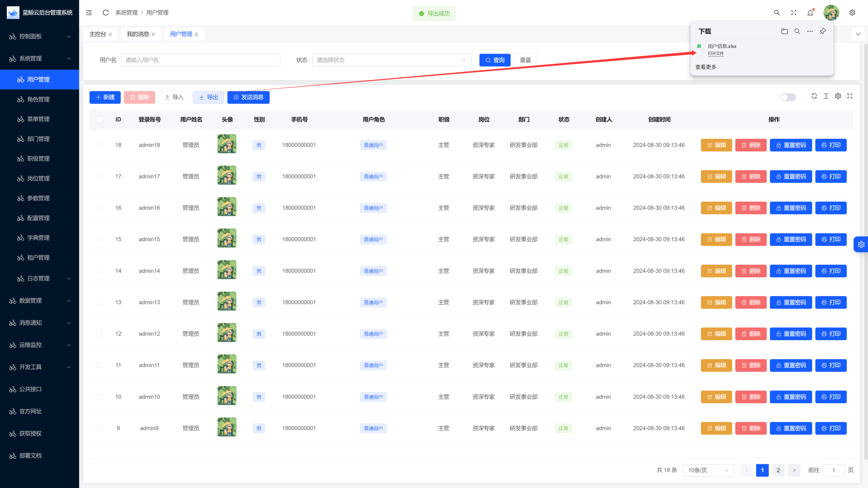Viewport: 868px width, 488px height.
Task: Switch to the 我的消息 tab
Action: coord(138,34)
